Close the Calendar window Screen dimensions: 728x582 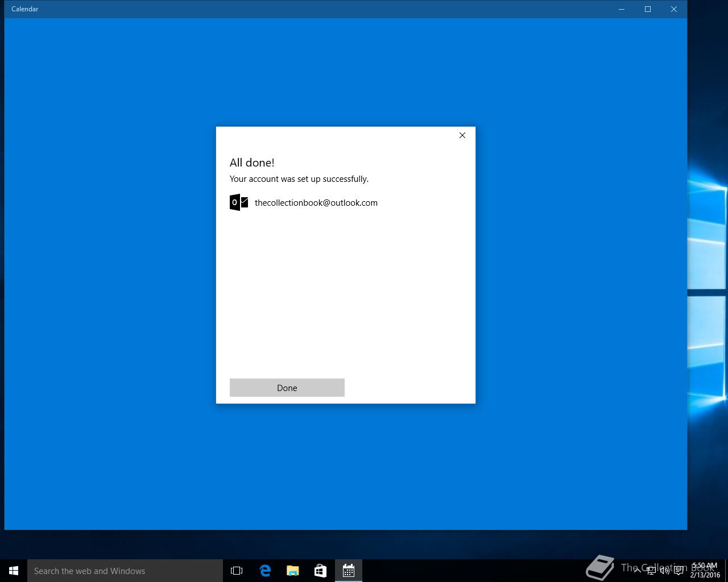click(x=674, y=9)
